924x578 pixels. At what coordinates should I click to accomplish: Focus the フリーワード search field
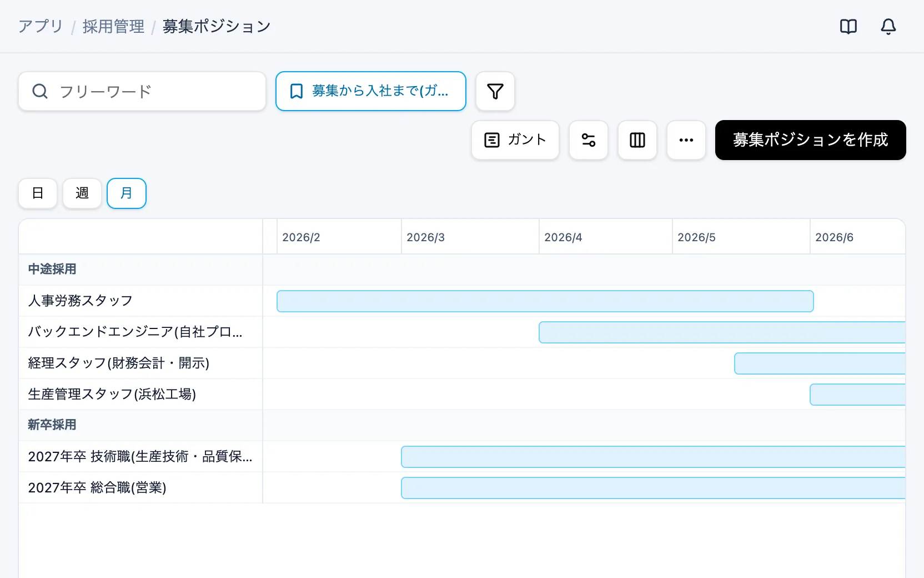[x=142, y=91]
